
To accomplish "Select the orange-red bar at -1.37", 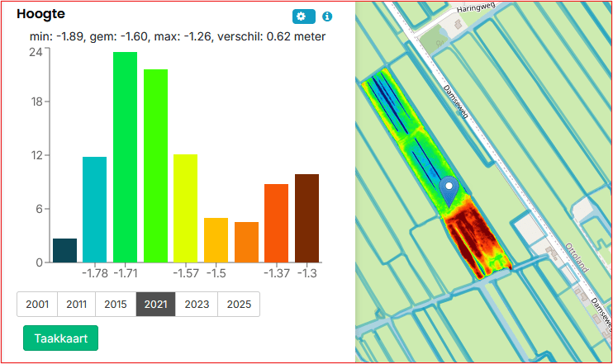I will point(277,224).
